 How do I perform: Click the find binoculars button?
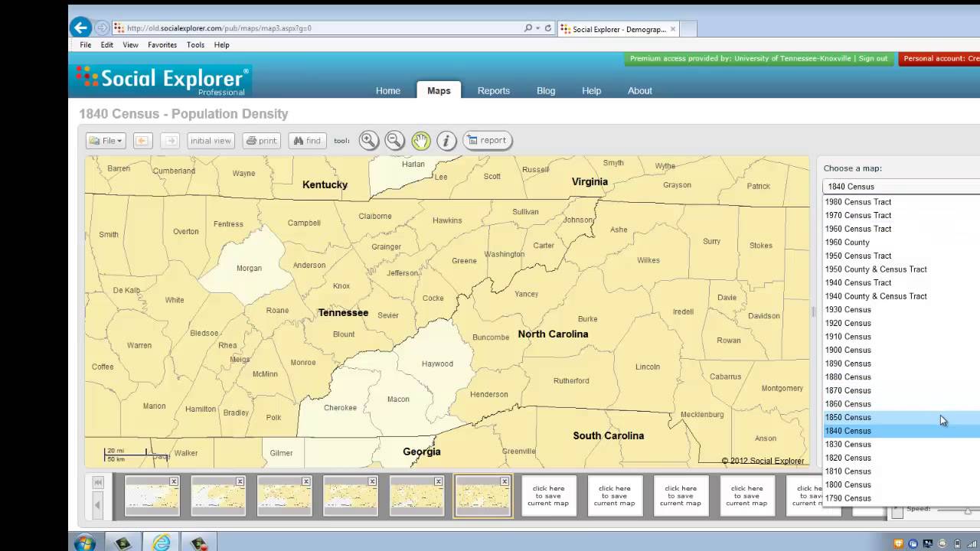[x=307, y=141]
